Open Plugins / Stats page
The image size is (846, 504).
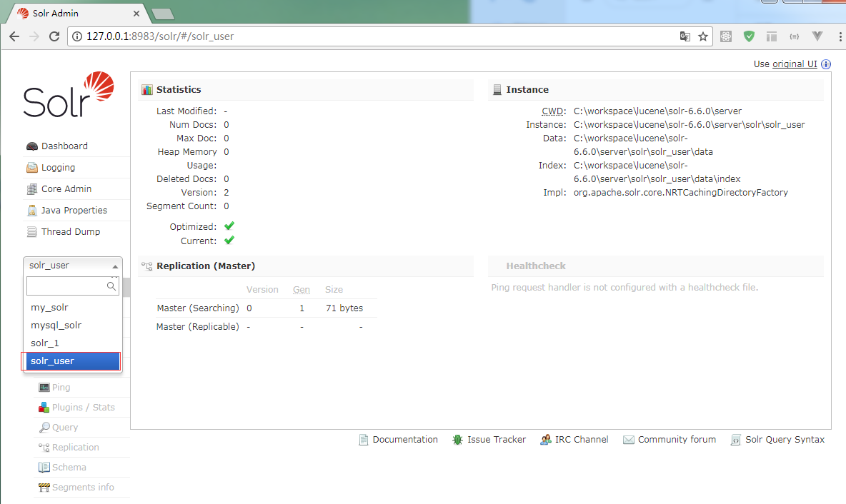(83, 408)
